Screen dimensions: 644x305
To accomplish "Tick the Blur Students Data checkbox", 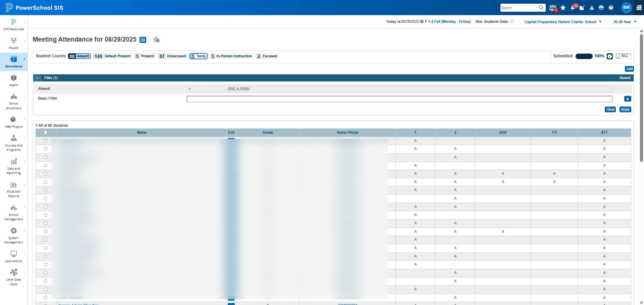I will [x=512, y=21].
